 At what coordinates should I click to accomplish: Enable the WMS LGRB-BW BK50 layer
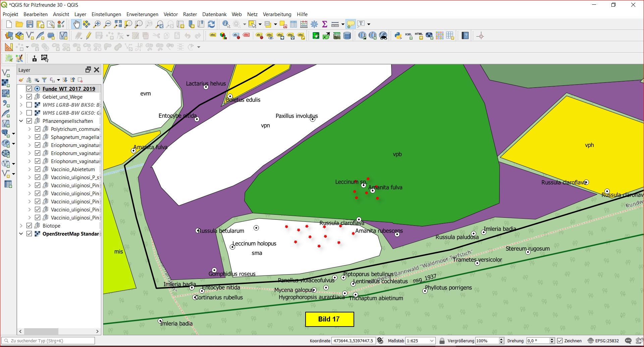(29, 105)
